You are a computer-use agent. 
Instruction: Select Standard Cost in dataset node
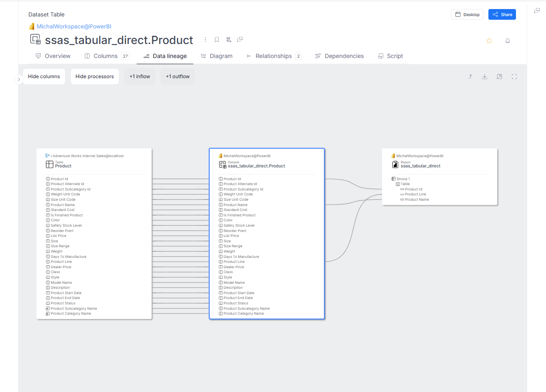tap(235, 210)
